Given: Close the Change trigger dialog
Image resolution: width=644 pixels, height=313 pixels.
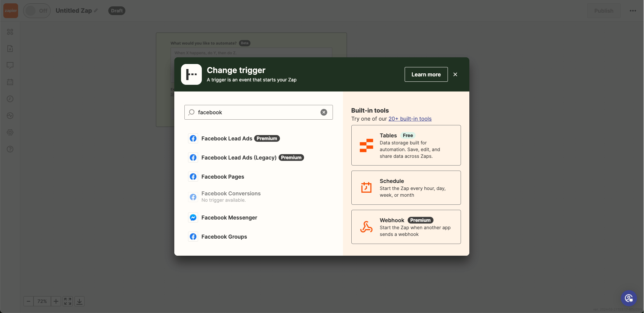Looking at the screenshot, I should [455, 74].
